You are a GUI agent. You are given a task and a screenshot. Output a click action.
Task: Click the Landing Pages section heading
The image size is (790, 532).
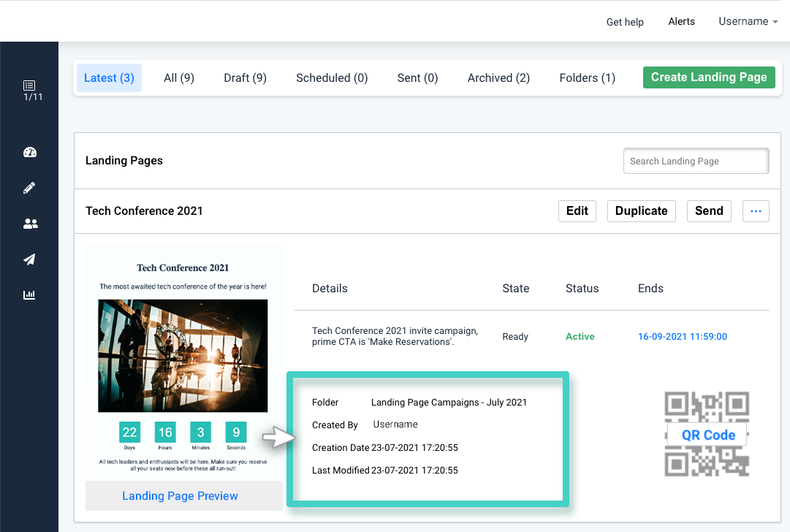(x=124, y=161)
